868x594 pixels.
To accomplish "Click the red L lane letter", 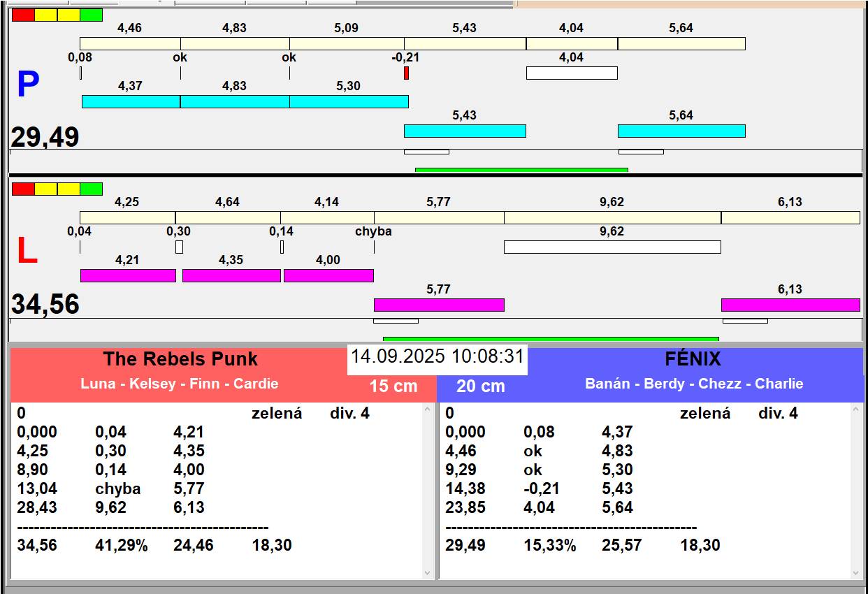I will pyautogui.click(x=27, y=252).
